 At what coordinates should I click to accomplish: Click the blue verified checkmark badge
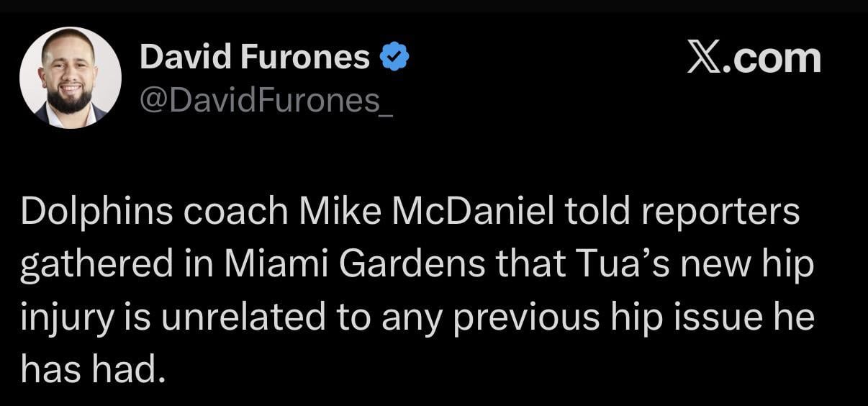(x=394, y=57)
